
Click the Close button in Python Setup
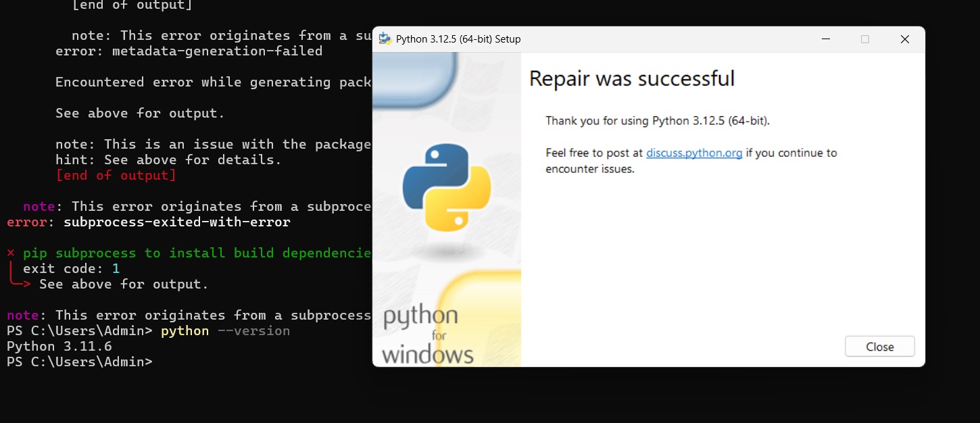tap(879, 347)
